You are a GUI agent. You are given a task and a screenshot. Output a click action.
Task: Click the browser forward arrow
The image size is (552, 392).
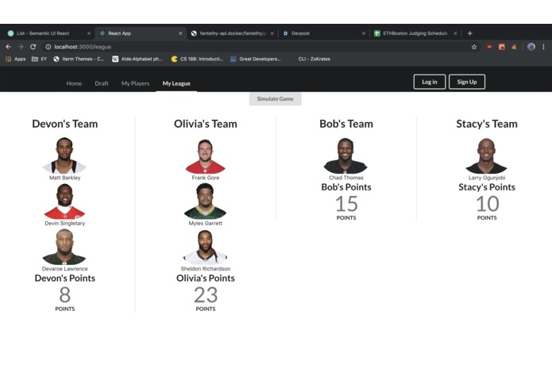point(21,47)
